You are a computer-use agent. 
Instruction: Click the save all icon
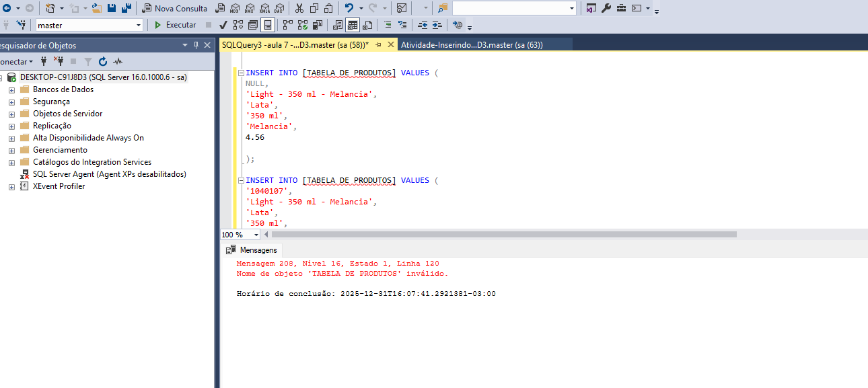click(x=126, y=8)
